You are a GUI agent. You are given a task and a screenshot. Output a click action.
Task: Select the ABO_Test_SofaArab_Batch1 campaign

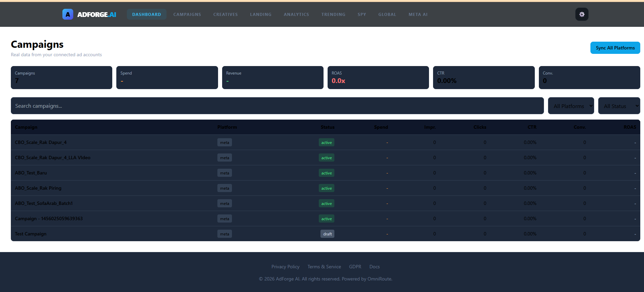(x=44, y=203)
